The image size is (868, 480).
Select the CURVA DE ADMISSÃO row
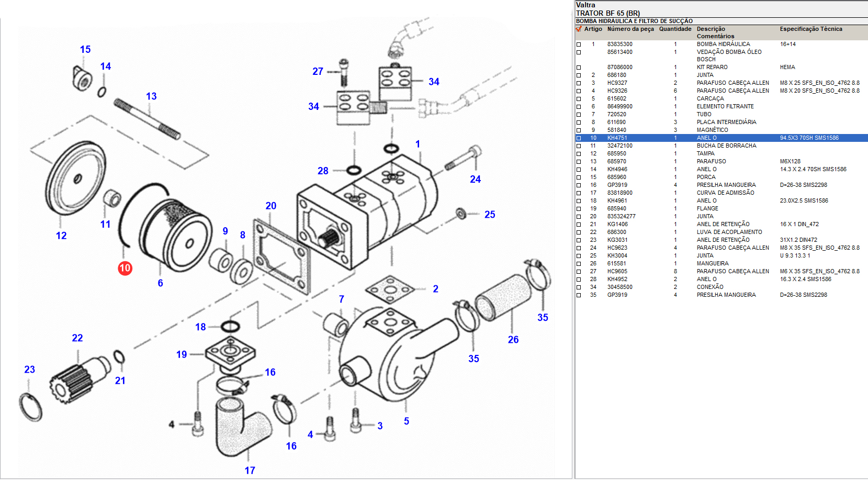[725, 193]
